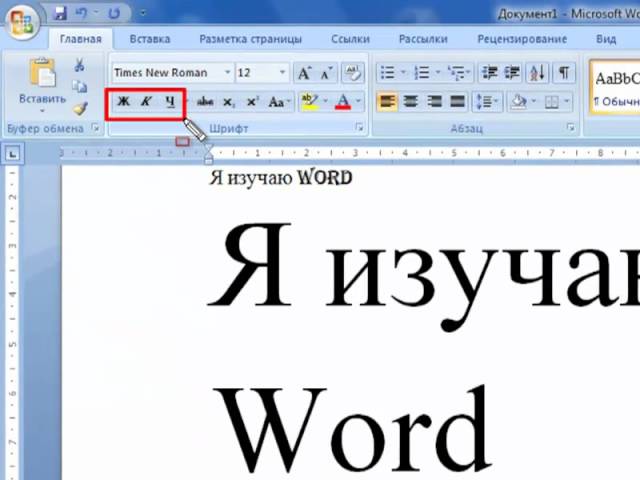Decrease font size with the small A
Screen dimensions: 640x480
[327, 73]
